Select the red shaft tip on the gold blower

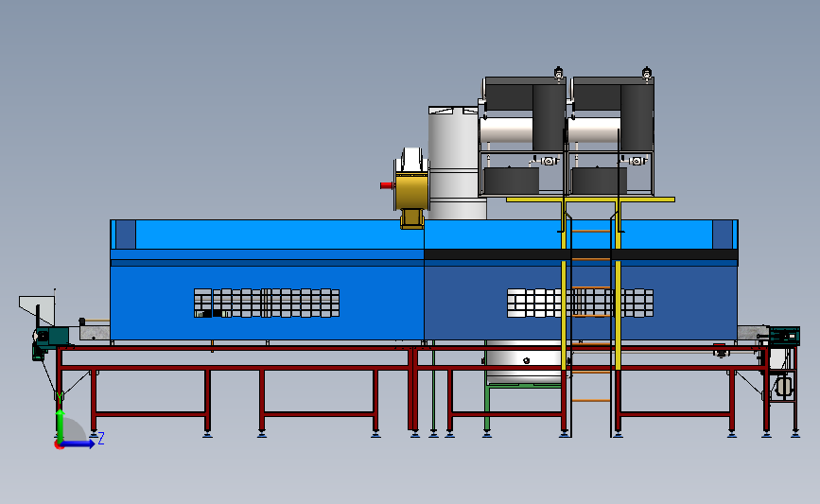pos(387,185)
